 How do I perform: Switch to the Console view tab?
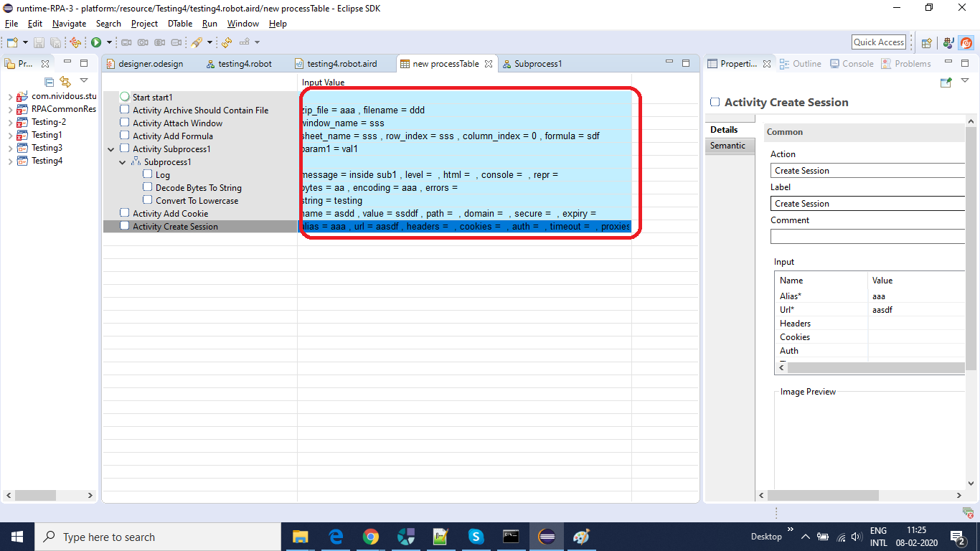852,64
